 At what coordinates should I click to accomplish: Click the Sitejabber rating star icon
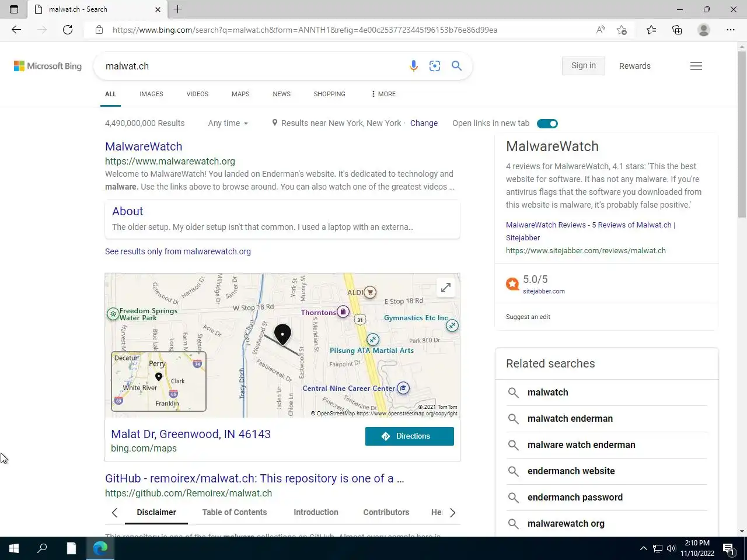tap(512, 284)
